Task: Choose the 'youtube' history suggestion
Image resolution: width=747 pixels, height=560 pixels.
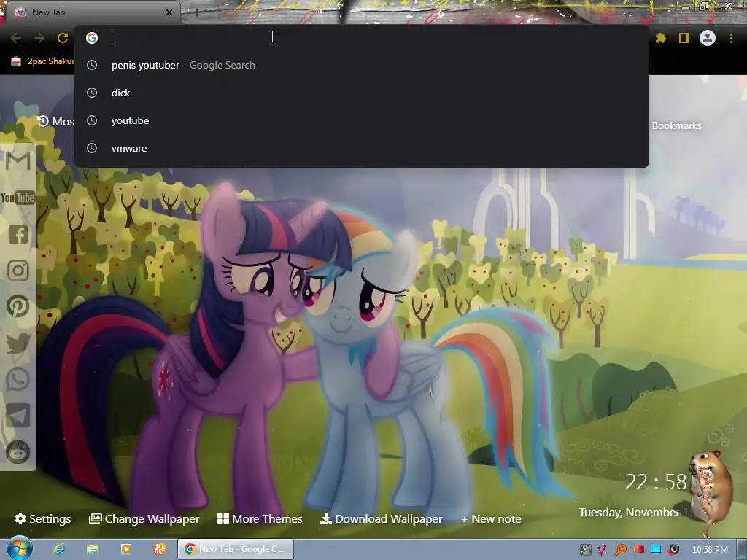Action: [x=362, y=120]
